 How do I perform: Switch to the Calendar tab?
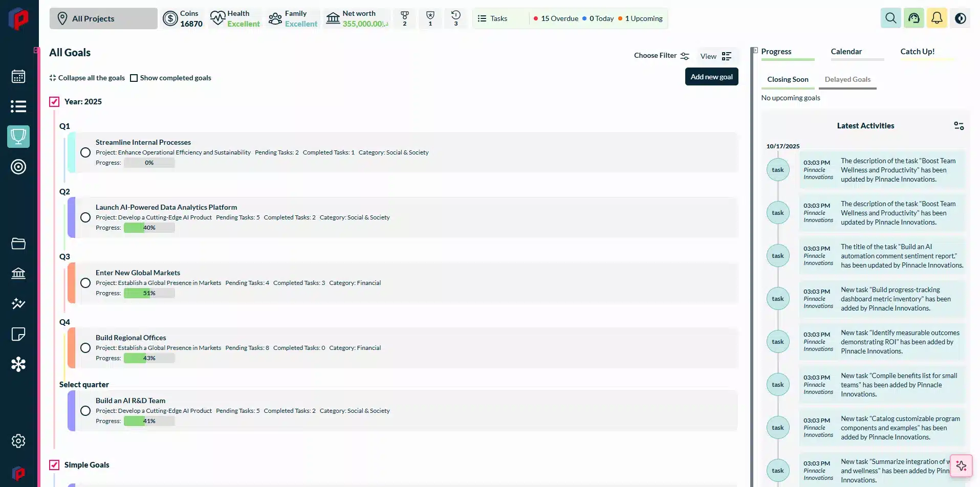[857, 53]
